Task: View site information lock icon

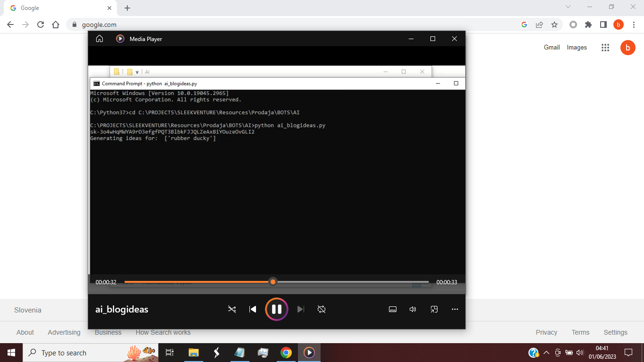Action: pos(74,25)
